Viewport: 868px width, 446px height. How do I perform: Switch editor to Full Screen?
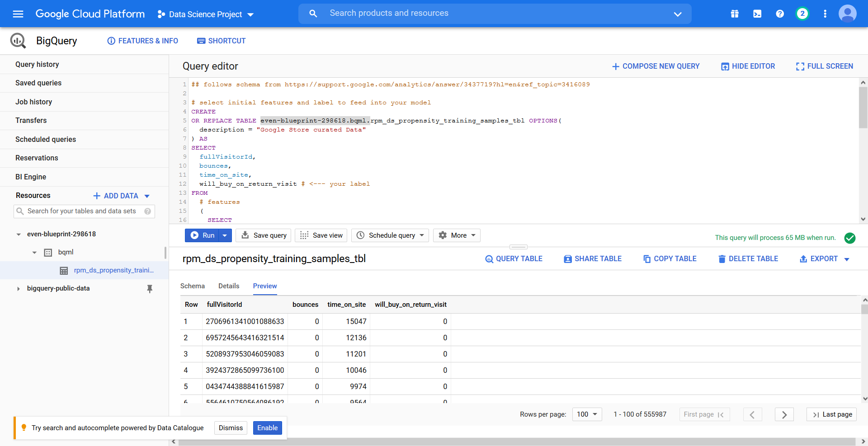(x=825, y=66)
